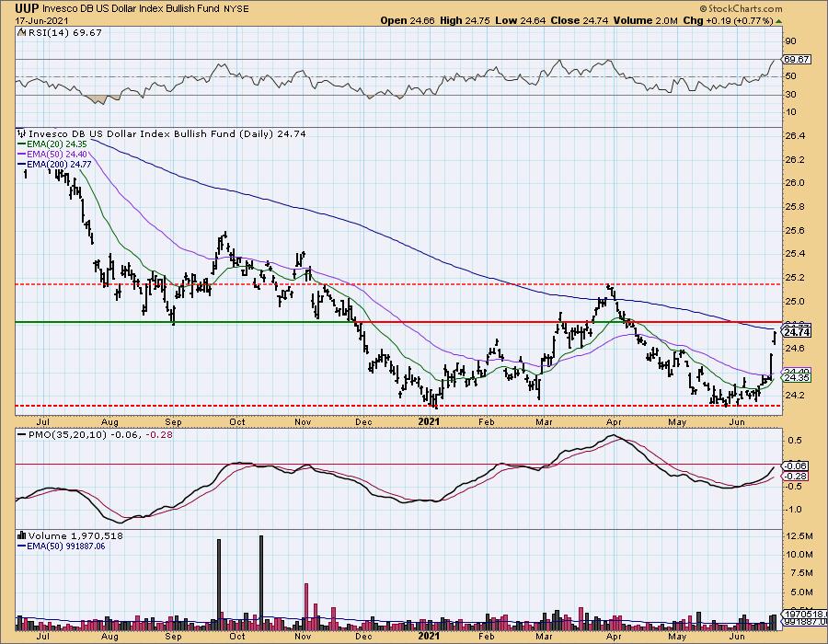Screen dimensions: 828x644
Task: Click the EMA(50) 24.40 legend text
Action: click(57, 155)
